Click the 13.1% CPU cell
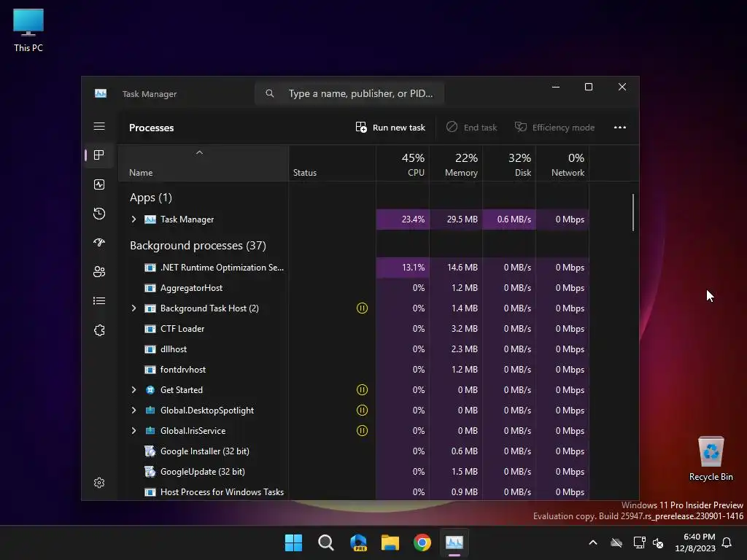Viewport: 747px width, 560px height. [x=403, y=267]
